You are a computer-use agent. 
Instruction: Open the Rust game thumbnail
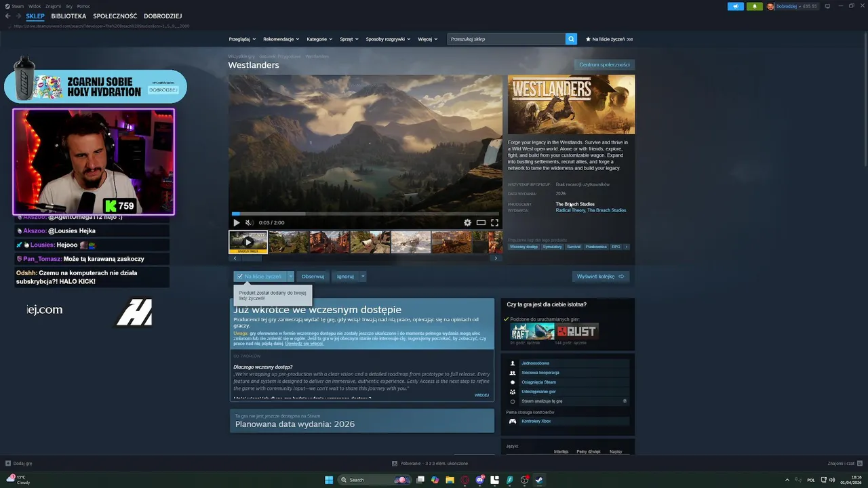pyautogui.click(x=576, y=331)
